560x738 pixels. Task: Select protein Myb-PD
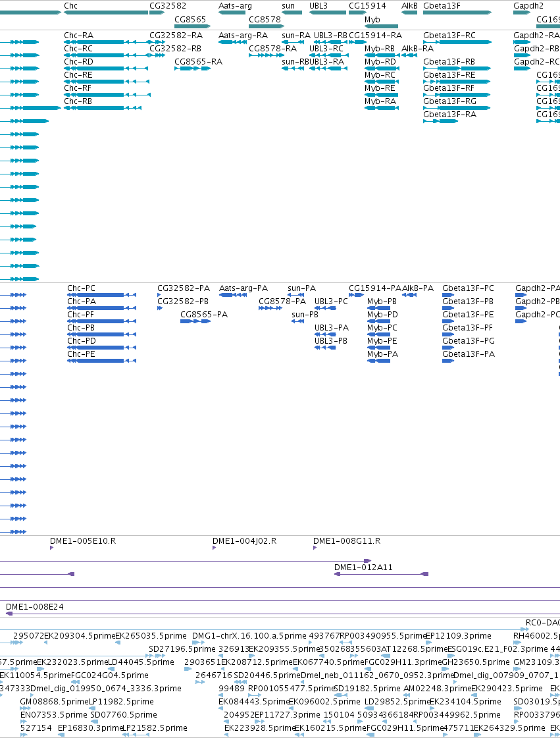382,315
